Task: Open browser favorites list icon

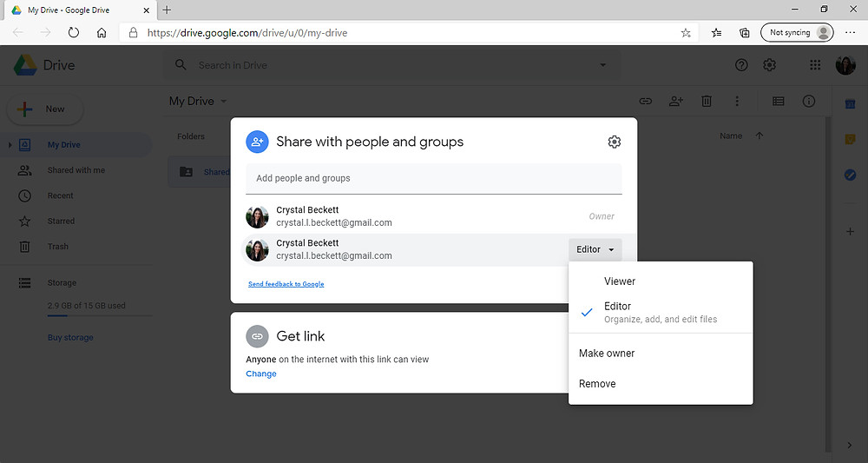Action: [716, 33]
